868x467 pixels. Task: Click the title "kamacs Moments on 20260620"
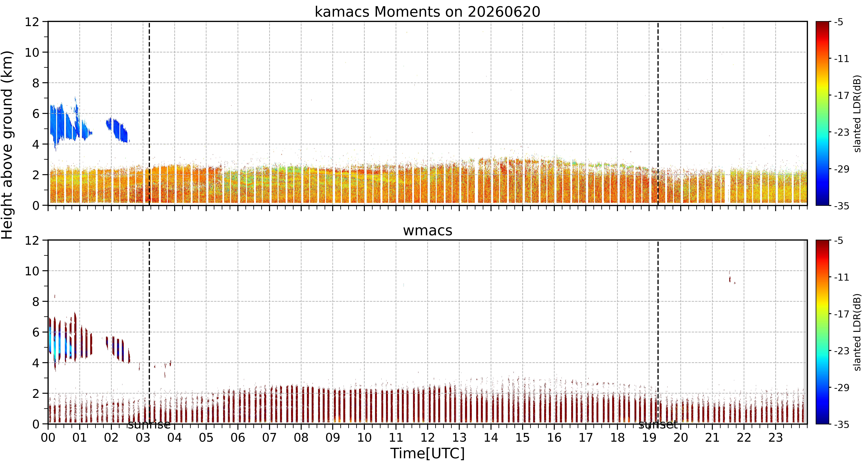click(x=427, y=12)
